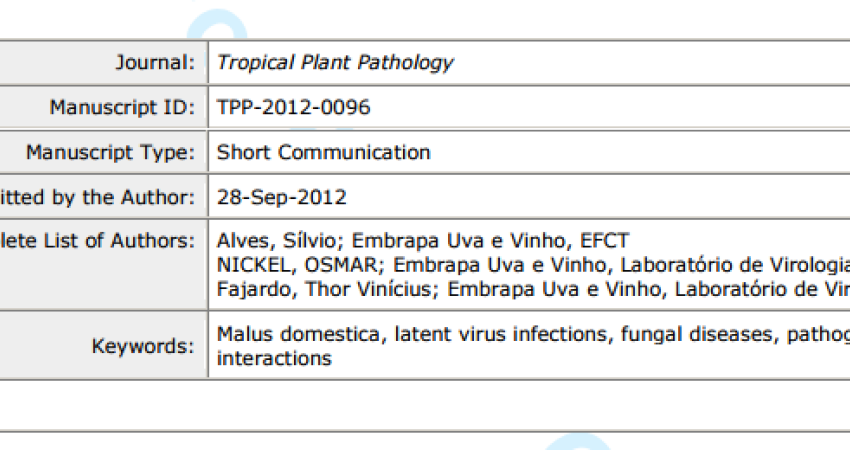Click the submission date label cell
The height and width of the screenshot is (450, 850).
tap(98, 198)
